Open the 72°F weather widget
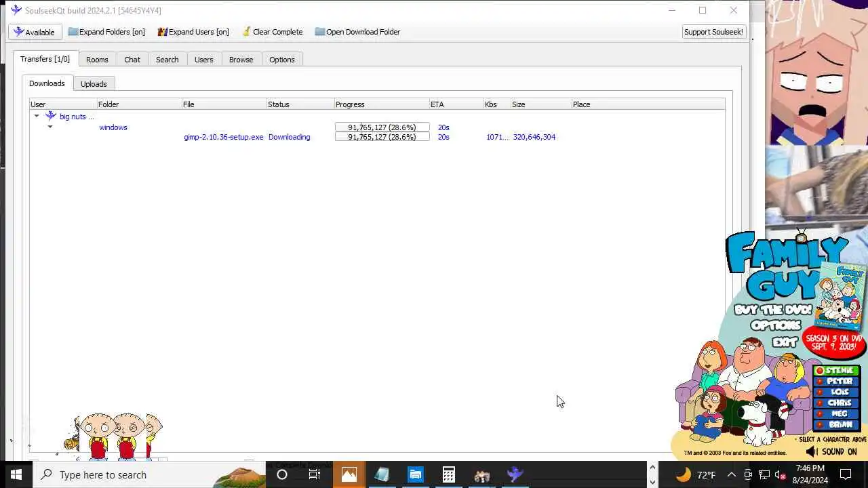This screenshot has height=488, width=868. point(695,474)
